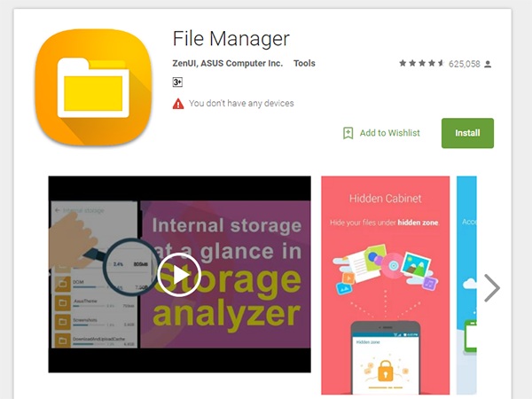The image size is (532, 399).
Task: Click the File Manager title text
Action: (x=231, y=39)
